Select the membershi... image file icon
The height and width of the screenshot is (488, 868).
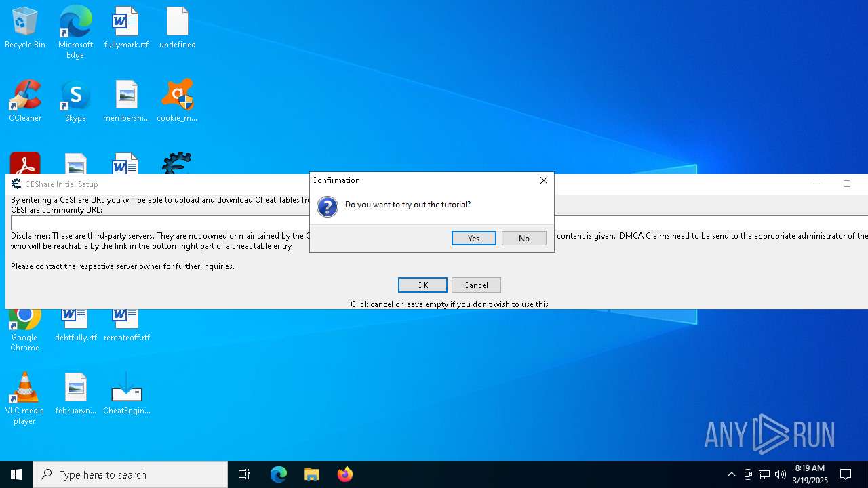tap(126, 102)
